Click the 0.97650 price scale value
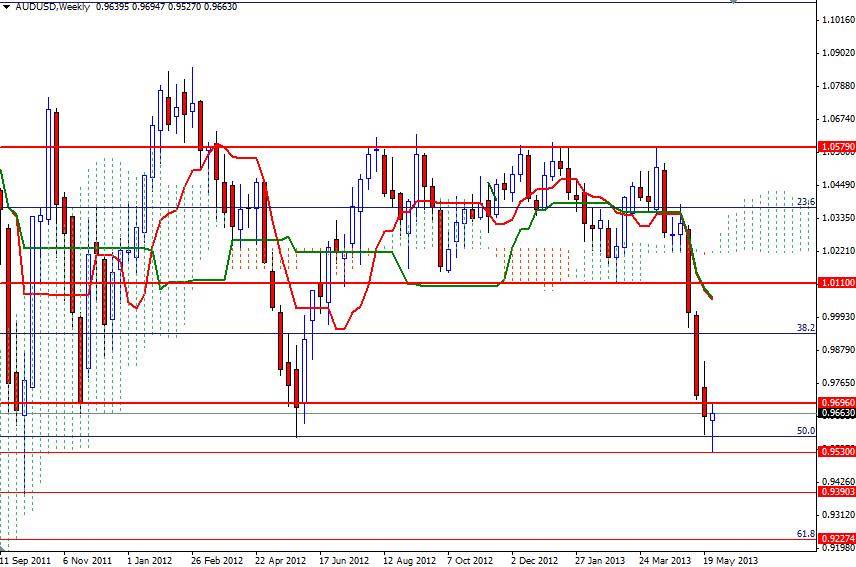Image resolution: width=856 pixels, height=567 pixels. (838, 383)
